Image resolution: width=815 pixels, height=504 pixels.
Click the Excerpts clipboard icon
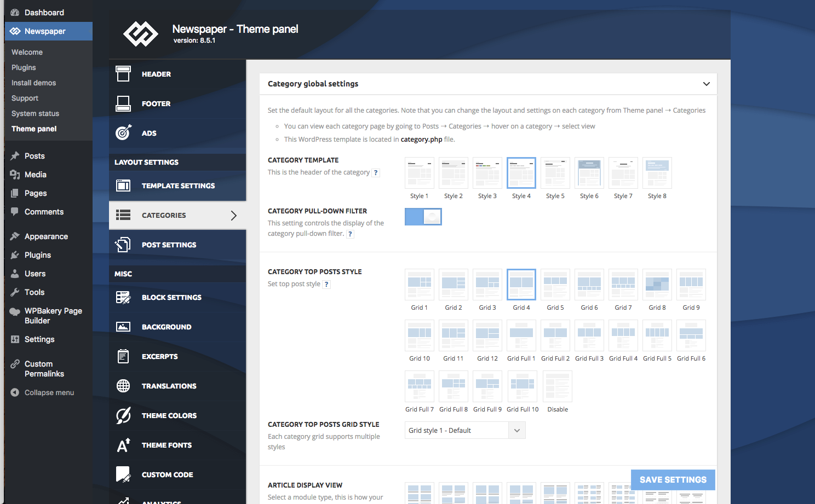[x=123, y=356]
